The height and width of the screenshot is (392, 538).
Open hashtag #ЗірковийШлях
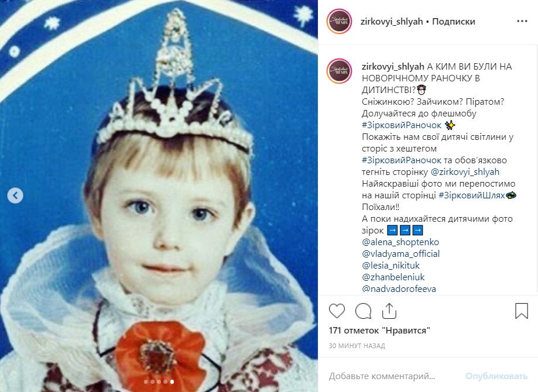(x=471, y=195)
